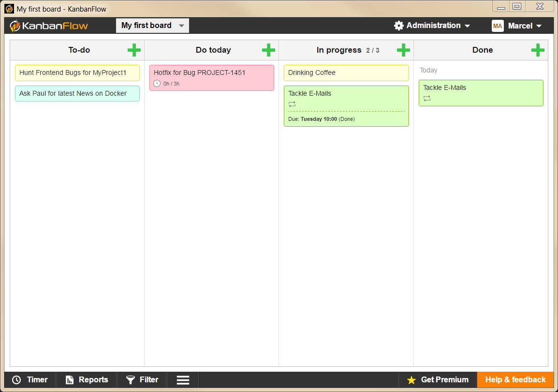Viewport: 558px width, 392px height.
Task: Select Reports in the bottom bar
Action: click(x=86, y=380)
